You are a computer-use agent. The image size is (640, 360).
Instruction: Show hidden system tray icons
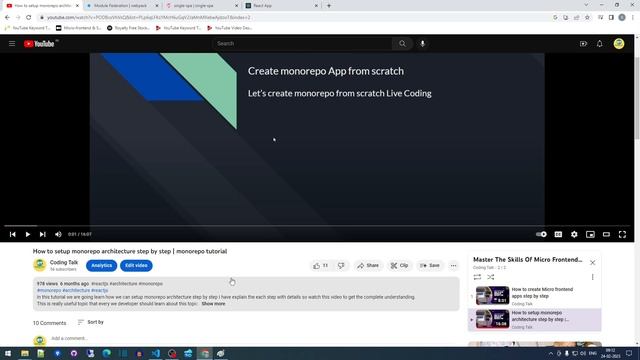[551, 353]
